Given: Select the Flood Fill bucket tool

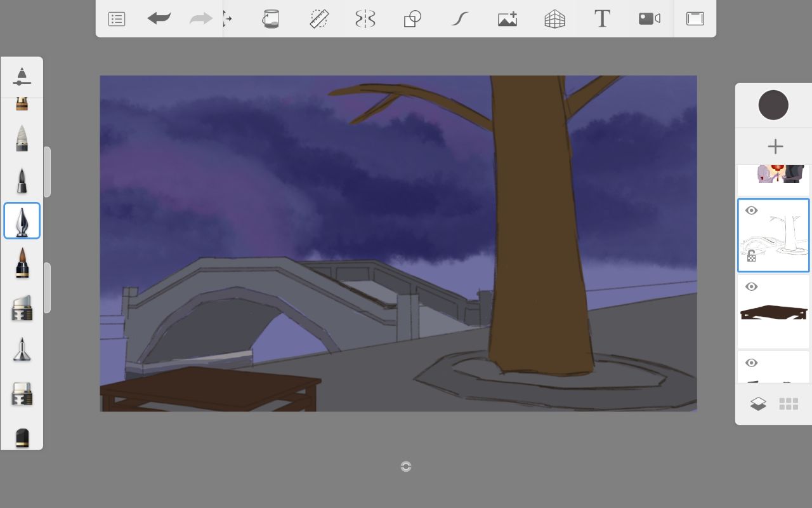Looking at the screenshot, I should [271, 19].
